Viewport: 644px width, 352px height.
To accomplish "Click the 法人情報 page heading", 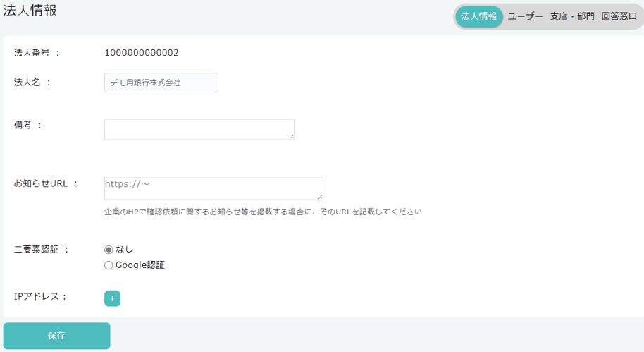I will [x=30, y=11].
